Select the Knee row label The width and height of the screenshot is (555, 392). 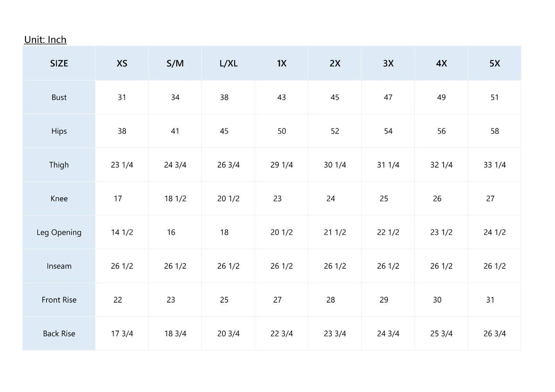[59, 199]
